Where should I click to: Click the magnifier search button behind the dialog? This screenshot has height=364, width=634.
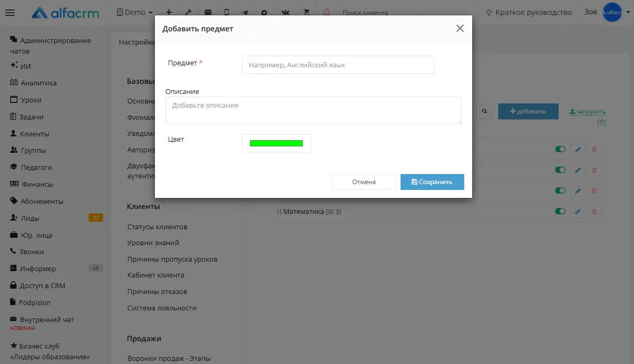click(x=484, y=111)
